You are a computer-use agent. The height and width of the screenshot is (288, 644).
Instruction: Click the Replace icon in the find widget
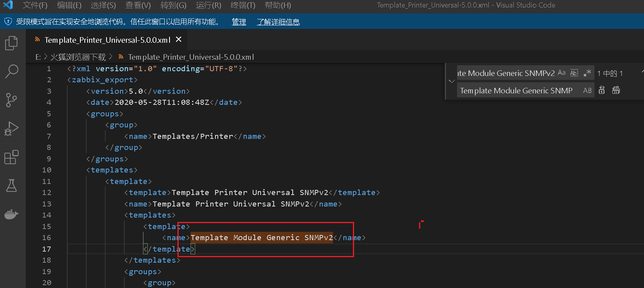pyautogui.click(x=602, y=91)
